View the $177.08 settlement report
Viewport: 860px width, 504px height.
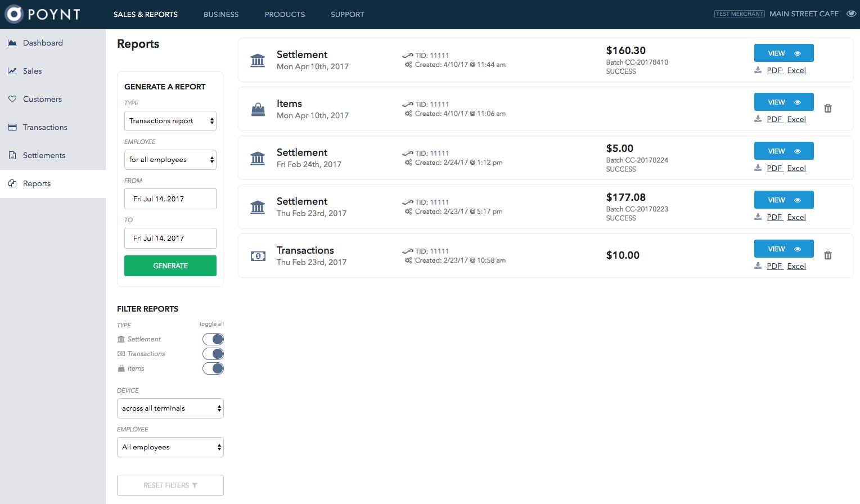point(784,200)
